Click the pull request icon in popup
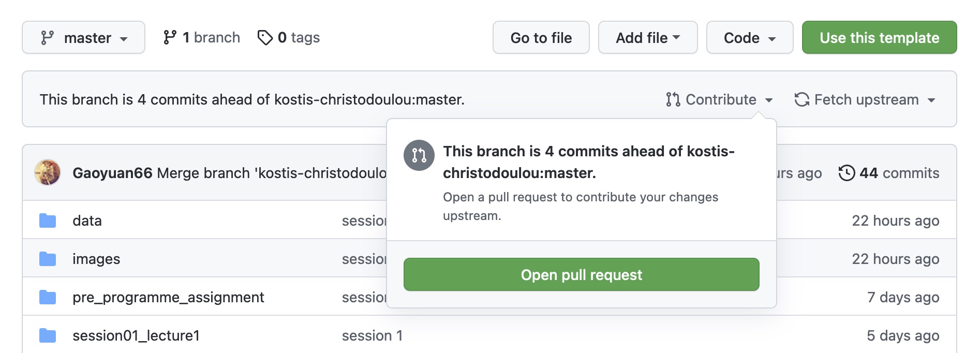The height and width of the screenshot is (353, 980). pos(419,155)
